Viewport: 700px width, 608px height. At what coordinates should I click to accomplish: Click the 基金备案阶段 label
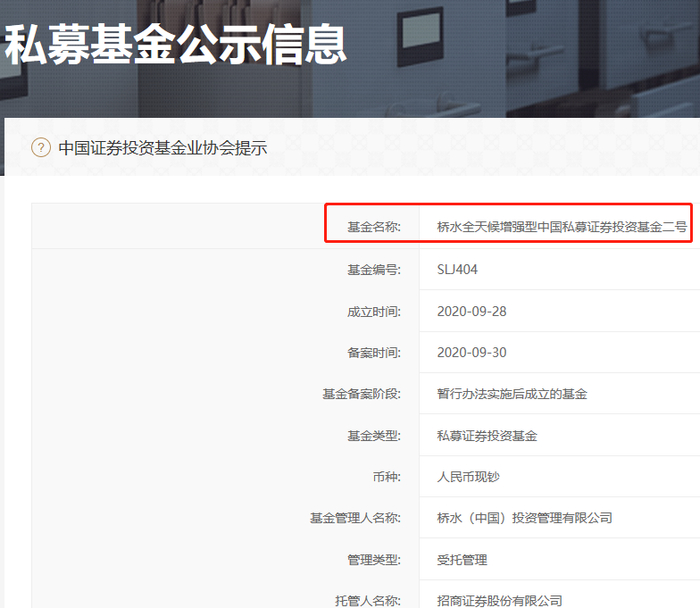tap(362, 394)
